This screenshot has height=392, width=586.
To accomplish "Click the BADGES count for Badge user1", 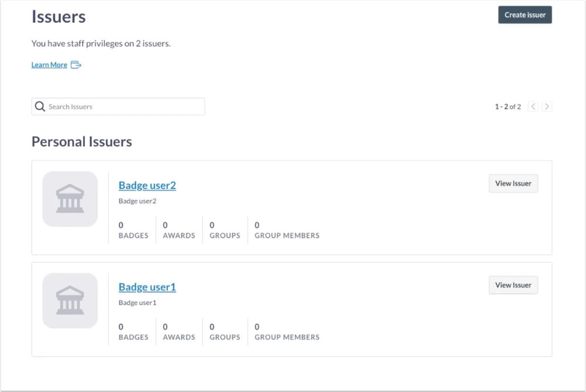I will (133, 332).
